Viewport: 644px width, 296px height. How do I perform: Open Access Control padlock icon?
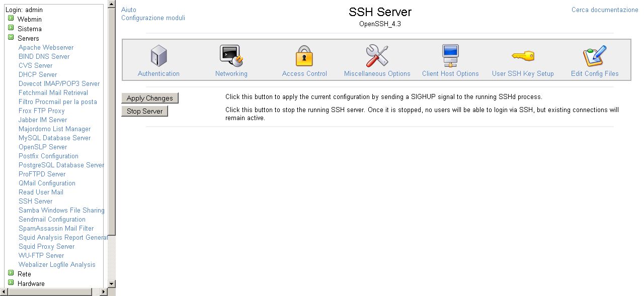[x=304, y=56]
